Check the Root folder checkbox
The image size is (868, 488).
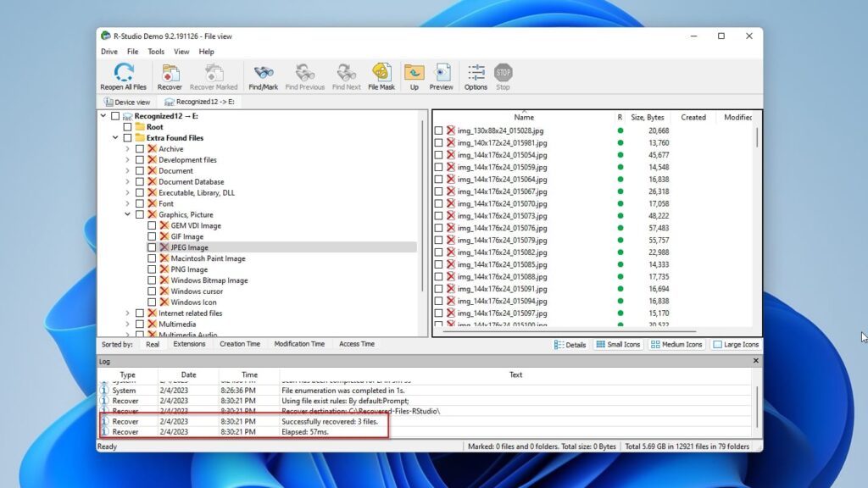click(x=127, y=127)
